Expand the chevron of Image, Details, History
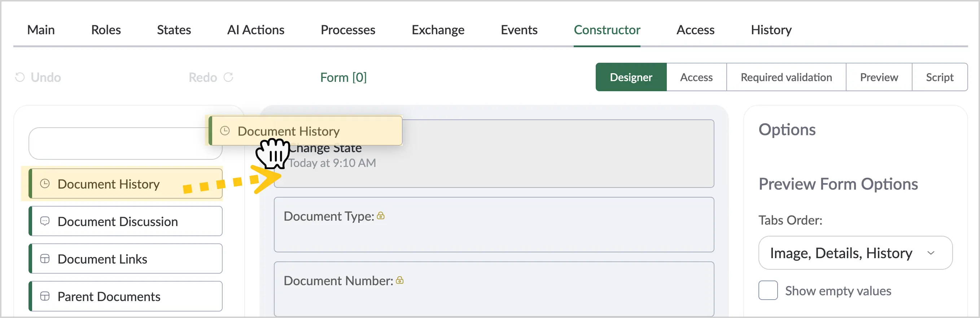This screenshot has height=318, width=980. [x=931, y=253]
